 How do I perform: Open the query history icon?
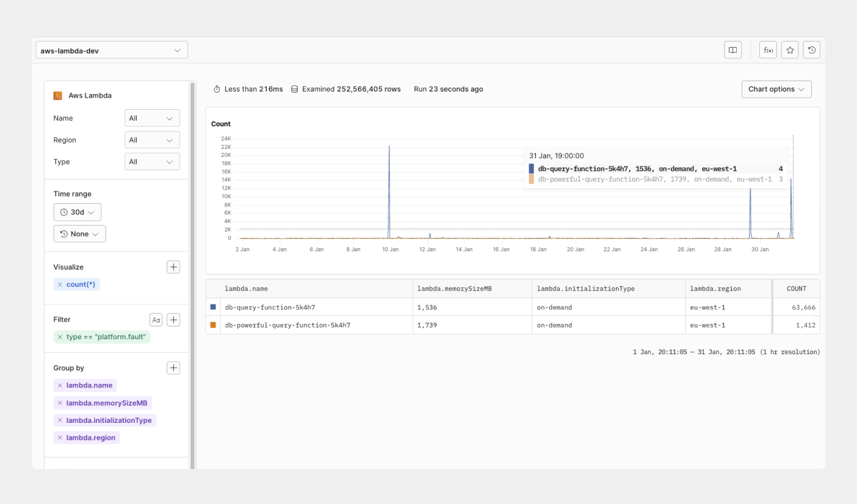pyautogui.click(x=812, y=49)
